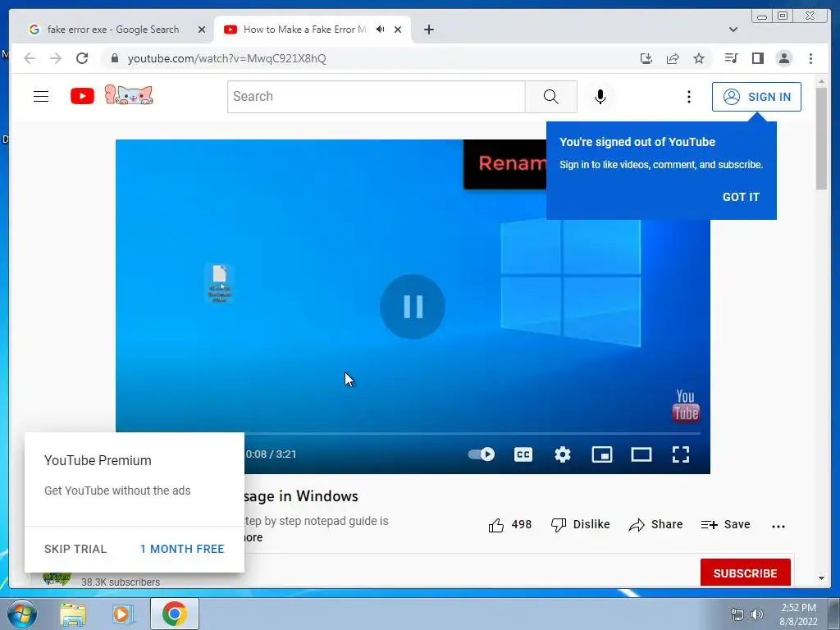
Task: View site information via the lock icon
Action: click(x=114, y=58)
